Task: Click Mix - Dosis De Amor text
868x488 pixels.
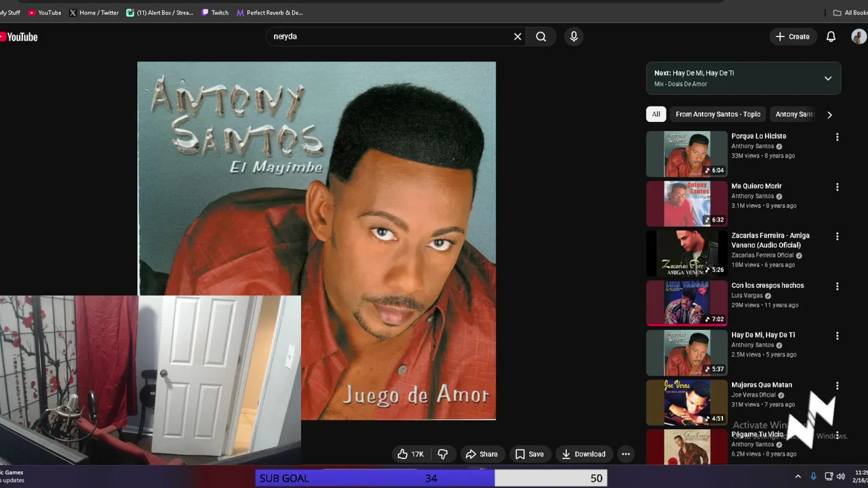Action: point(681,84)
